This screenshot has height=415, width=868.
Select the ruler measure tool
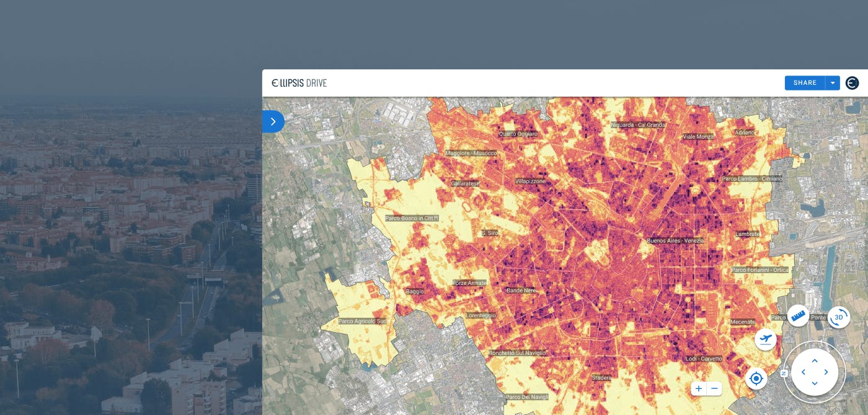798,315
